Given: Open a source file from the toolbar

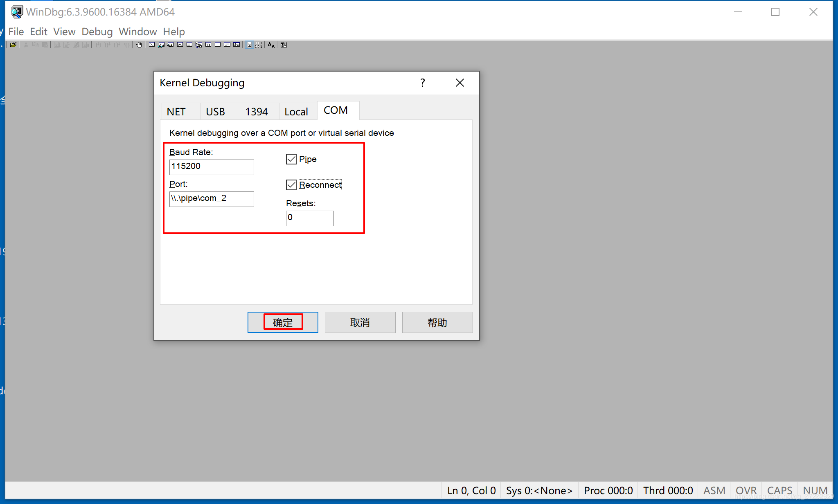Looking at the screenshot, I should [14, 45].
